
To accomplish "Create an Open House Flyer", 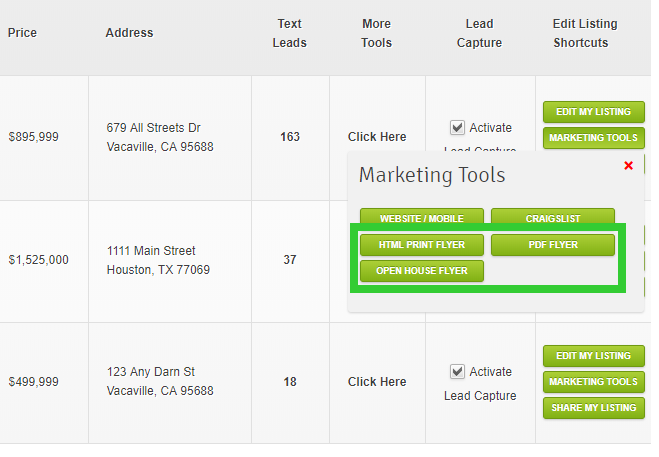I will [422, 271].
